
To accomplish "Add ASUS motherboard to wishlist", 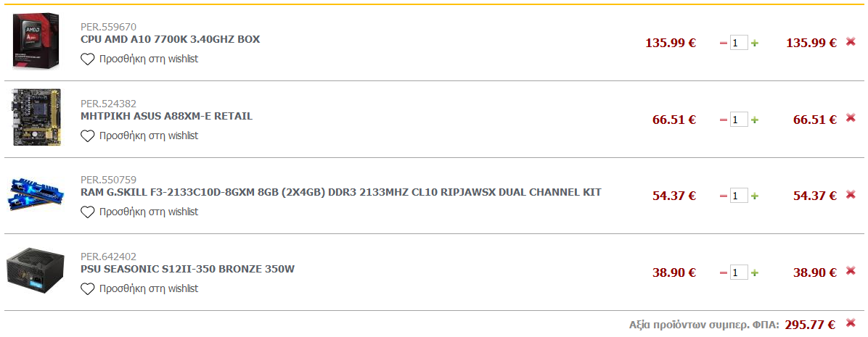I will pyautogui.click(x=139, y=136).
